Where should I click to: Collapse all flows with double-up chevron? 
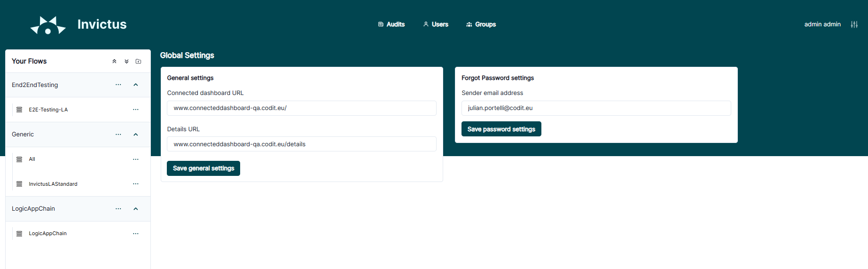tap(114, 62)
